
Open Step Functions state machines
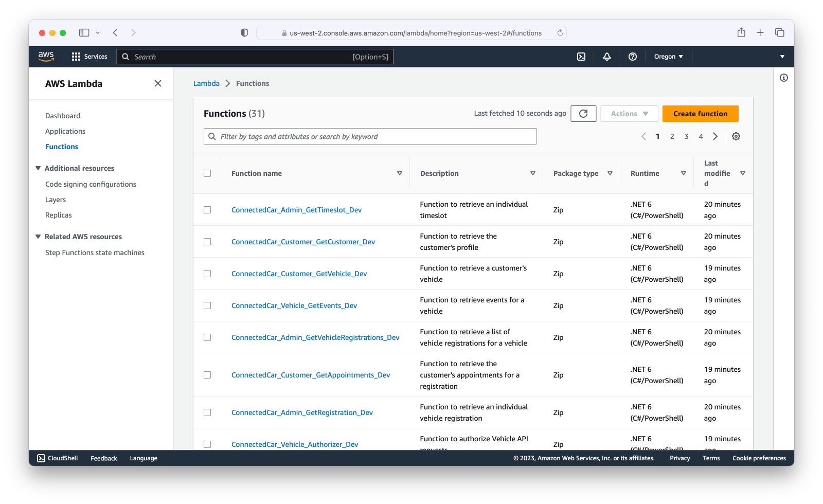[x=95, y=253]
